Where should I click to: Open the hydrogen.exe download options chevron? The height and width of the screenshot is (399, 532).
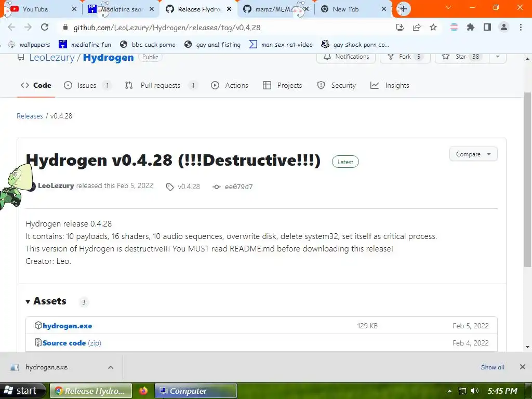[111, 367]
